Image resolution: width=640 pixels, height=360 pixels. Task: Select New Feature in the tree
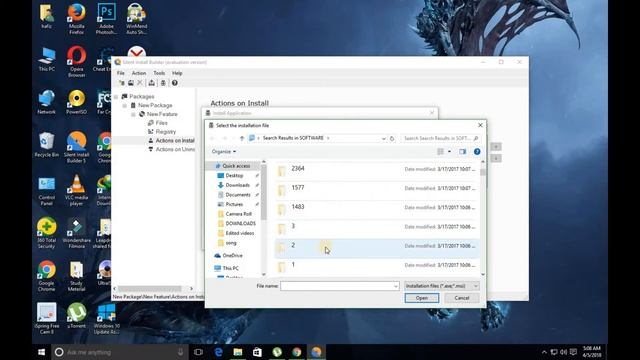[x=158, y=114]
